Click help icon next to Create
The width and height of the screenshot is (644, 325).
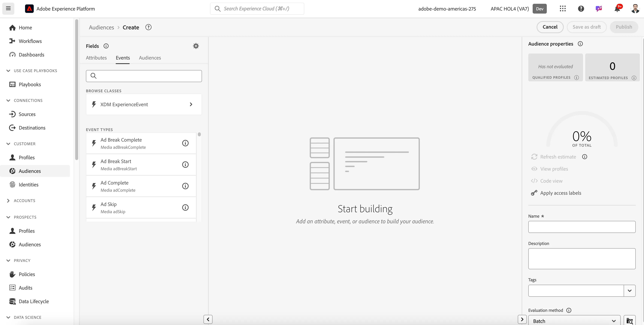pos(148,27)
